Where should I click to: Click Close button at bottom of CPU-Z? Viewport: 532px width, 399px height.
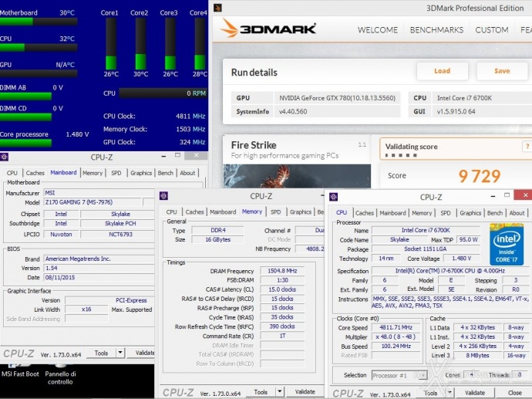click(x=514, y=393)
